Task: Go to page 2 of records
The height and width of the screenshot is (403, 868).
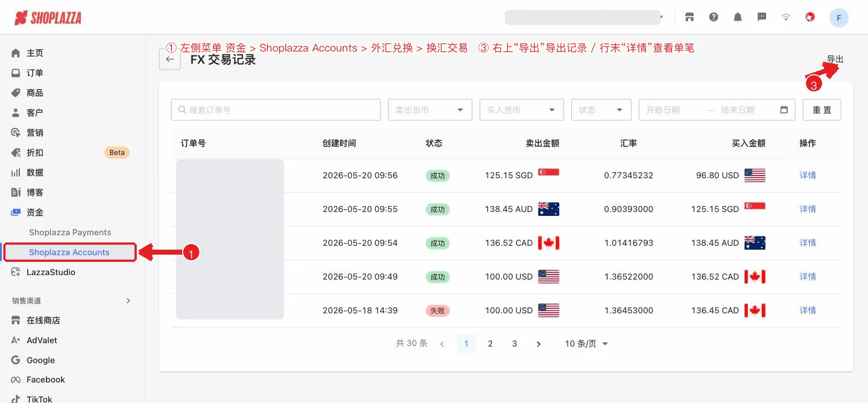Action: [490, 344]
